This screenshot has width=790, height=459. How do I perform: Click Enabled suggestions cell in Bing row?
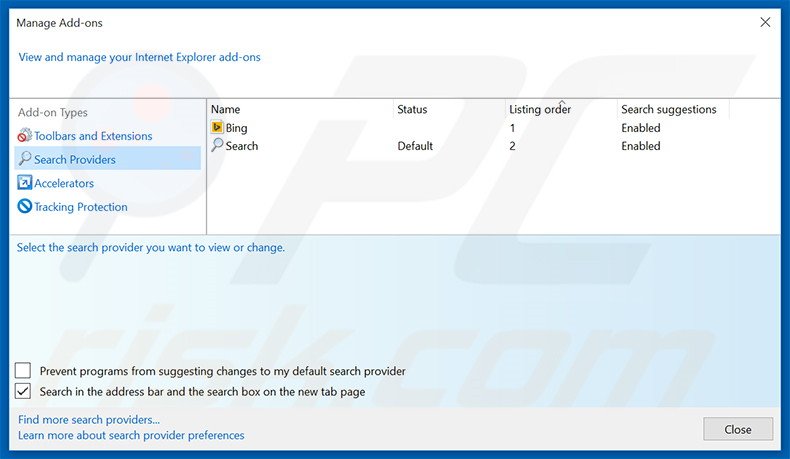pyautogui.click(x=640, y=128)
